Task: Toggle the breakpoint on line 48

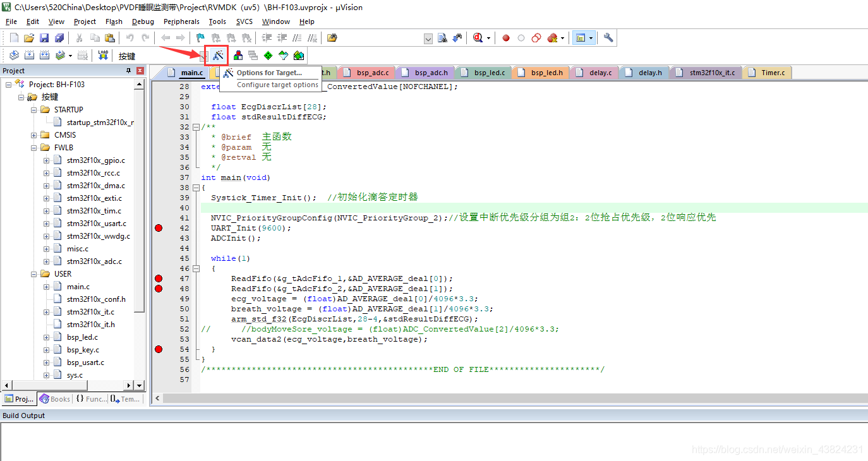Action: click(159, 289)
